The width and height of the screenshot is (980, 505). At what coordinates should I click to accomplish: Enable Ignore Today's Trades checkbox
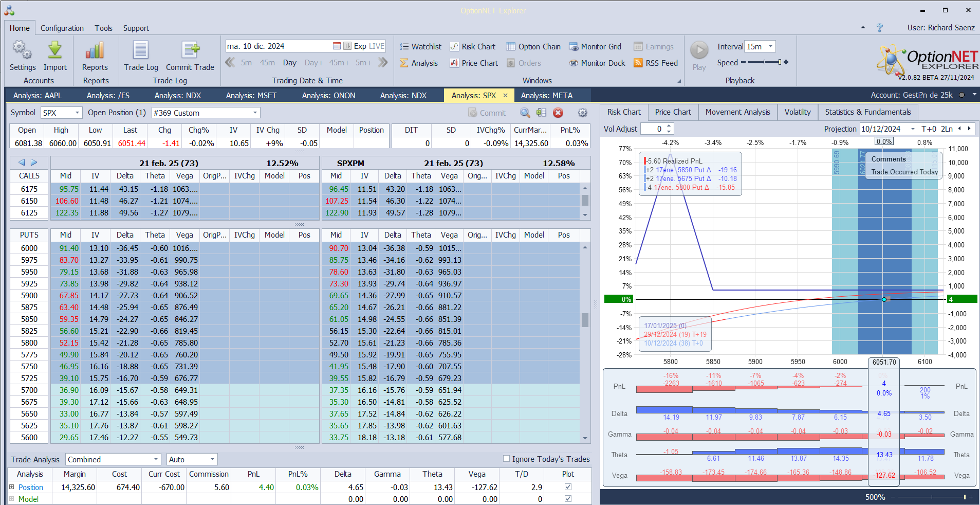click(x=506, y=459)
